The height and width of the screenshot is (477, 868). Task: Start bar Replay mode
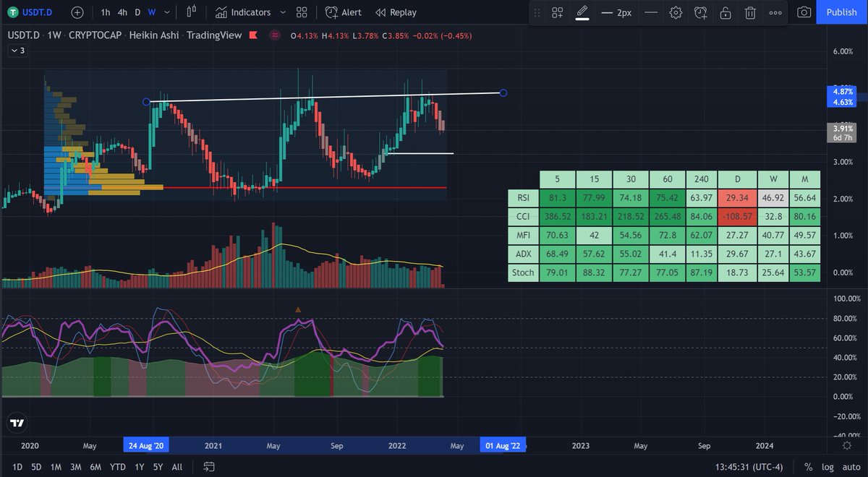tap(396, 12)
